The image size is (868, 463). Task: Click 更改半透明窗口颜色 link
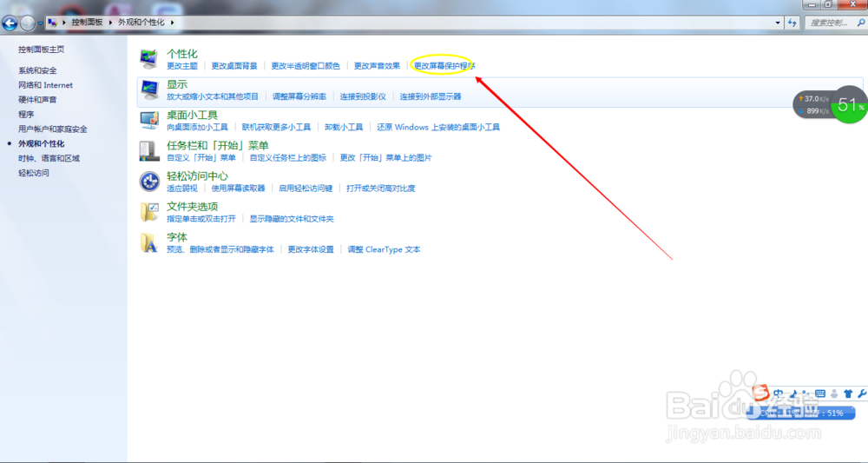pos(306,66)
